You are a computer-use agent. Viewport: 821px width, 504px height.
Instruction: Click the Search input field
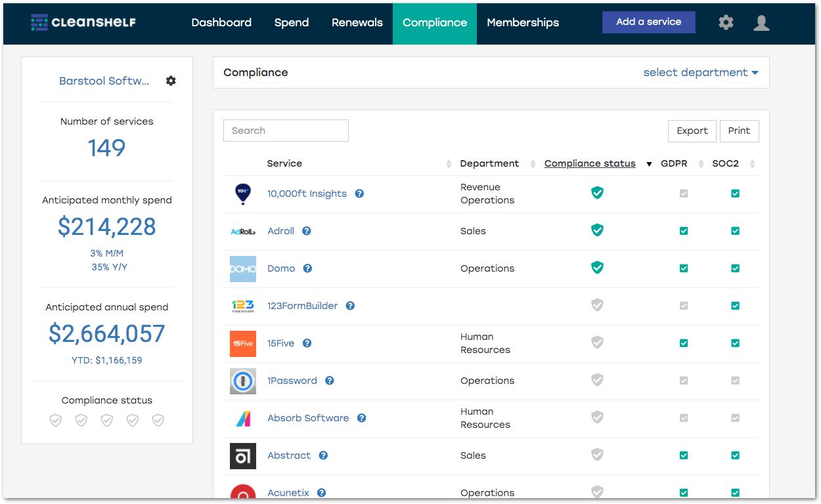(x=286, y=131)
